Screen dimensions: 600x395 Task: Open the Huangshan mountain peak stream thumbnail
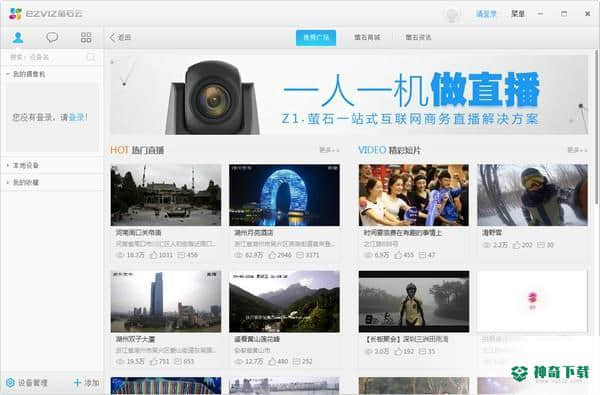284,302
